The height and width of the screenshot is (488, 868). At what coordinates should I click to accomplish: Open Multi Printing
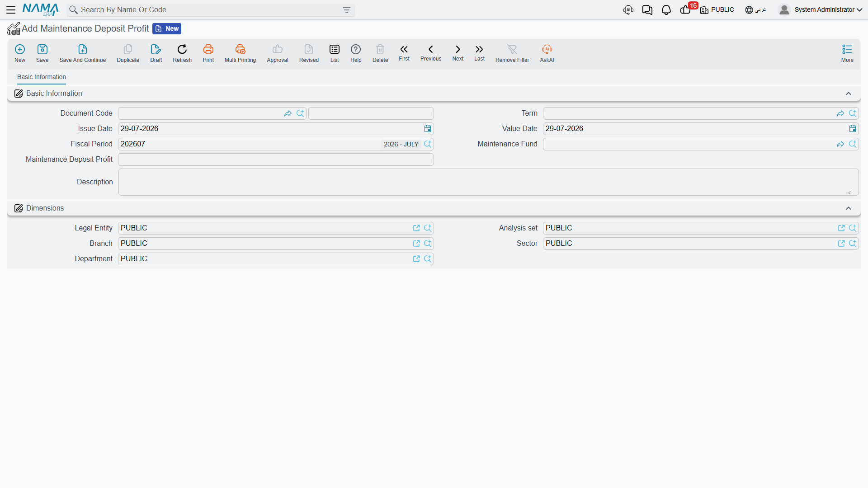click(240, 53)
